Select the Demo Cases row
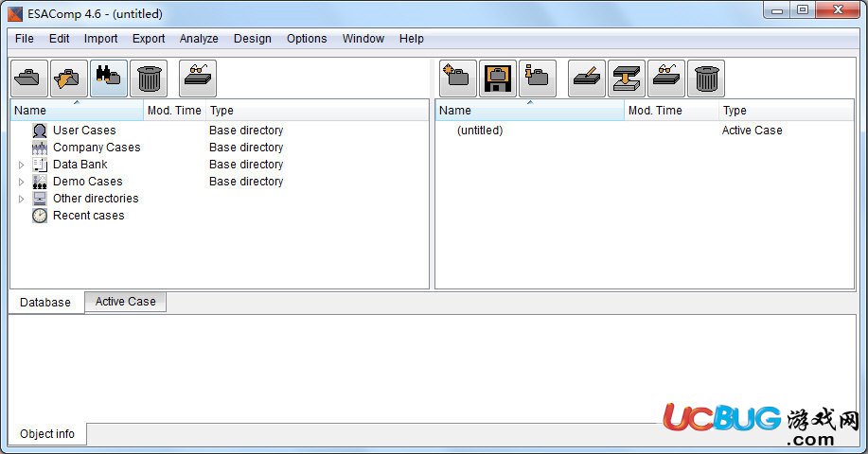Image resolution: width=868 pixels, height=454 pixels. pos(220,182)
